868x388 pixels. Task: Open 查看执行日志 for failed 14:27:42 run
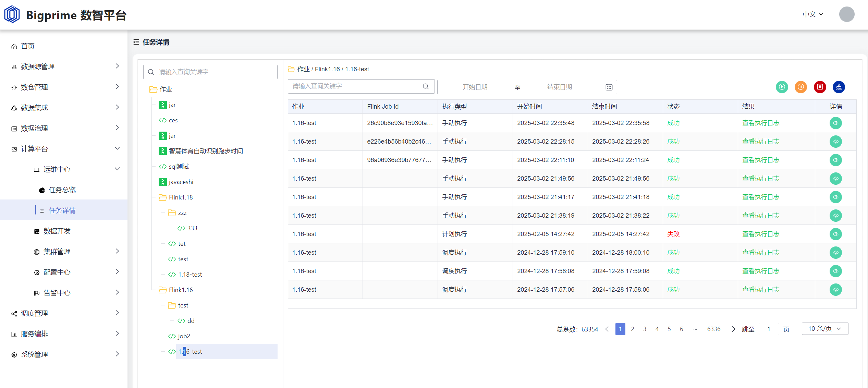pyautogui.click(x=760, y=234)
